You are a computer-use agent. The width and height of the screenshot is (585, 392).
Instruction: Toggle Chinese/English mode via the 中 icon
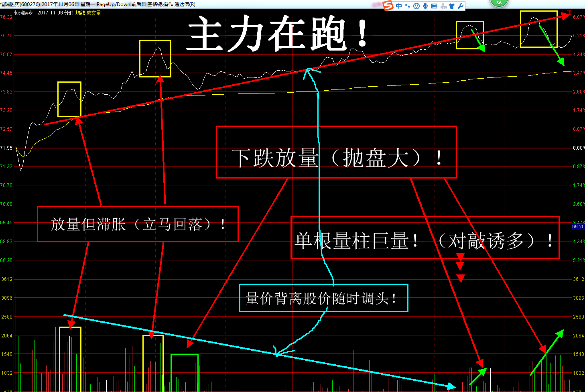pyautogui.click(x=399, y=6)
